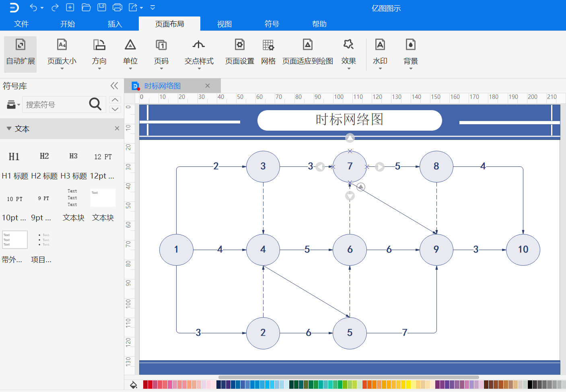Select the 页面布局 tab

[x=169, y=24]
